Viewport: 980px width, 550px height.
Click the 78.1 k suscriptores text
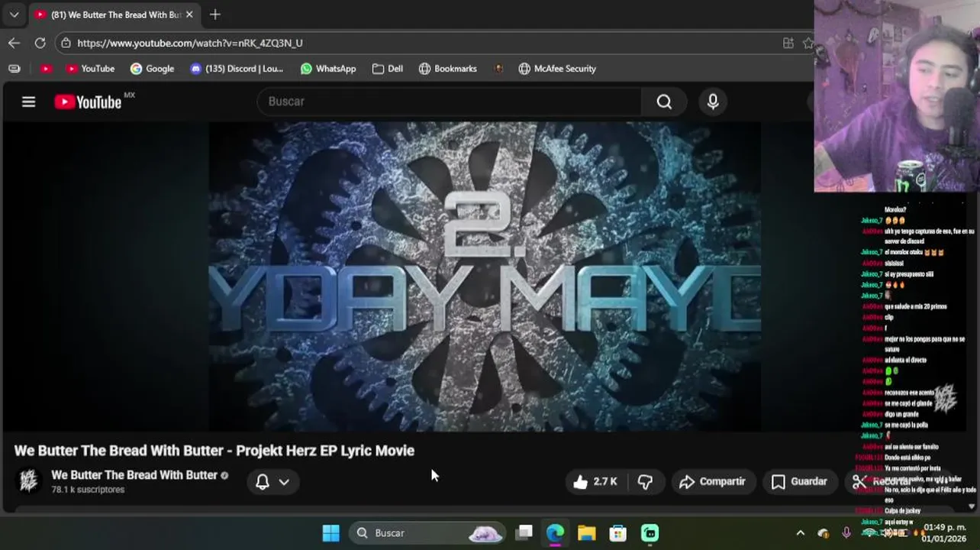click(x=88, y=490)
